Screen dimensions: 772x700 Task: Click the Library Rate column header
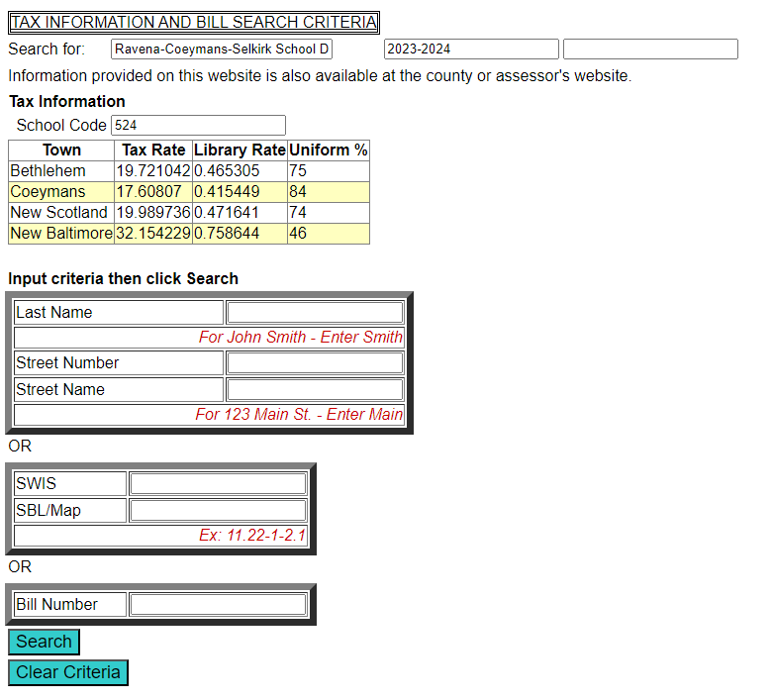[x=240, y=150]
